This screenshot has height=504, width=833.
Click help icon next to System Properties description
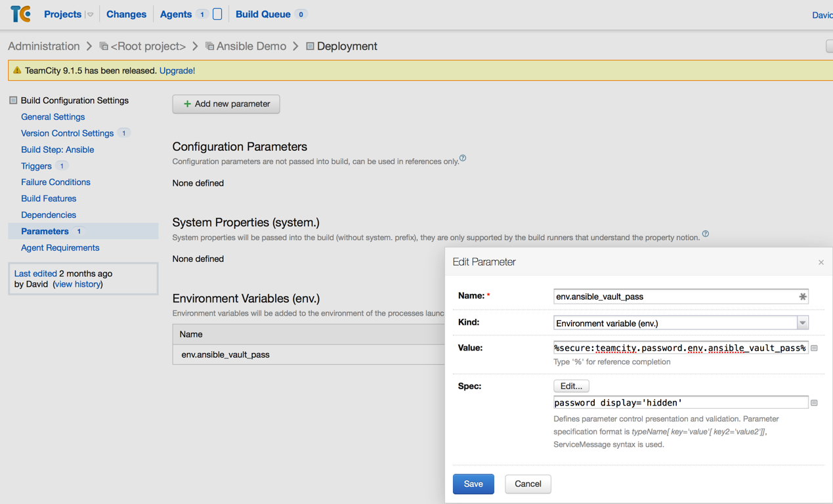tap(706, 234)
